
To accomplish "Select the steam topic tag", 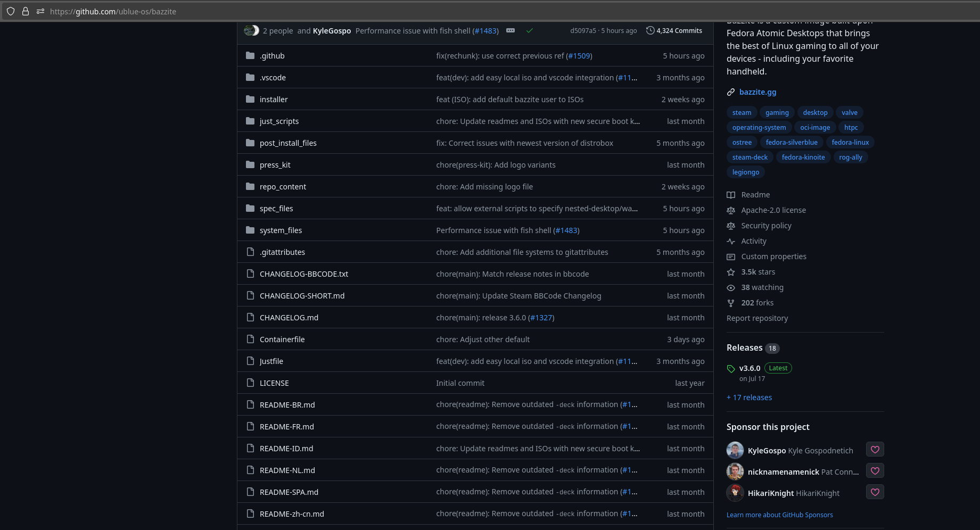I will [742, 112].
